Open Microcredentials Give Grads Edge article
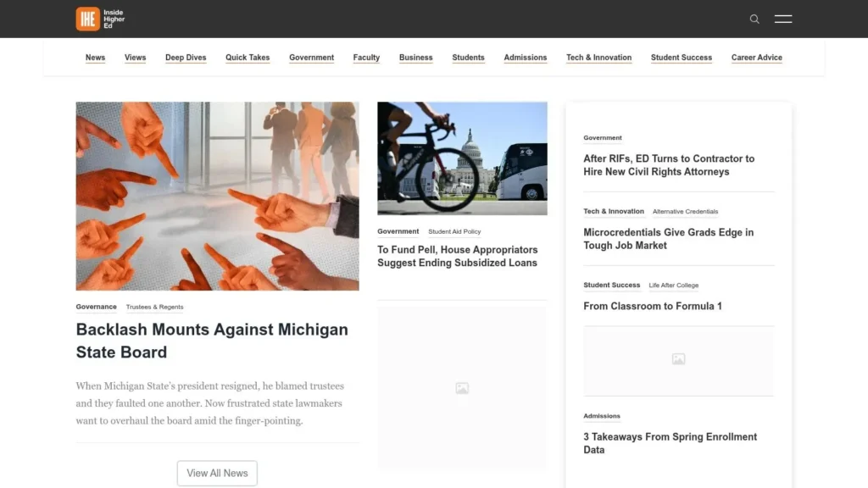Image resolution: width=868 pixels, height=488 pixels. point(668,239)
